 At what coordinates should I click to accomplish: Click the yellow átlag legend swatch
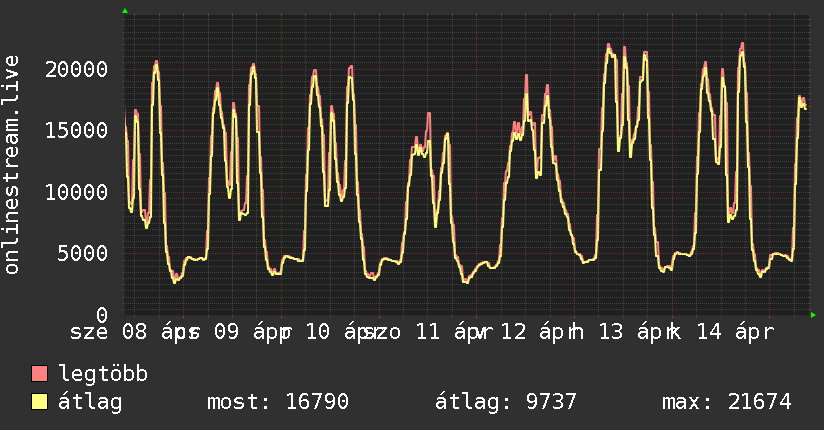tap(40, 402)
